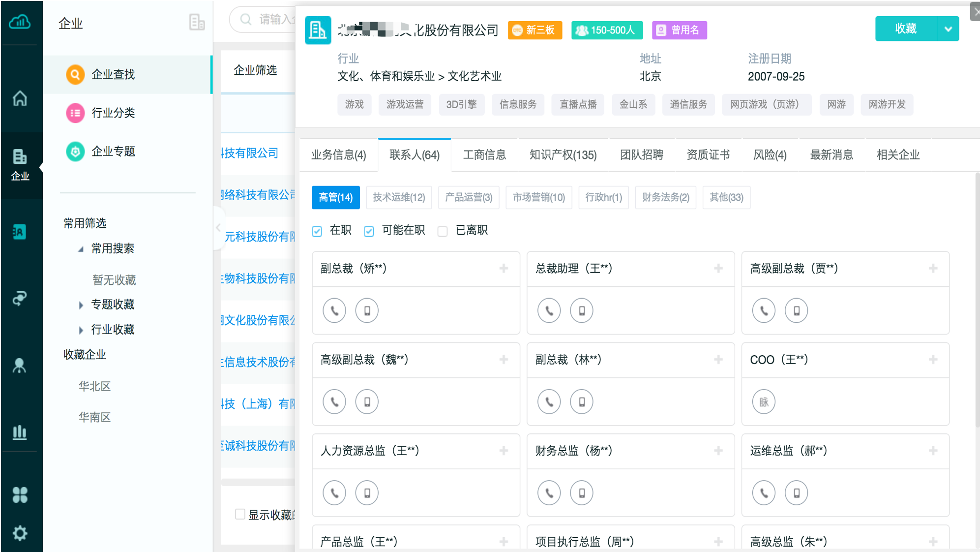980x552 pixels.
Task: Enable the 已离职 checkbox
Action: [x=443, y=231]
